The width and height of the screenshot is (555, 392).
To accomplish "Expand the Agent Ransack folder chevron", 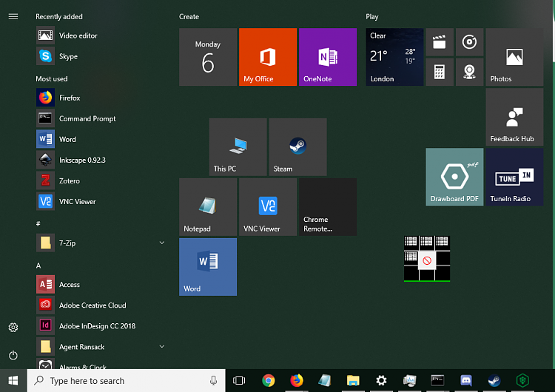I will pyautogui.click(x=162, y=346).
